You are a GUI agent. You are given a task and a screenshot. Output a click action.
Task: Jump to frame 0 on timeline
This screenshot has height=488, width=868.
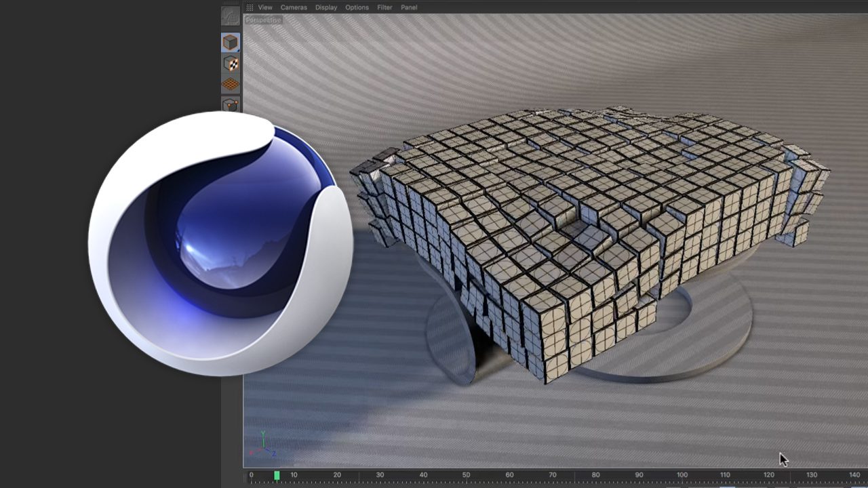pos(251,475)
